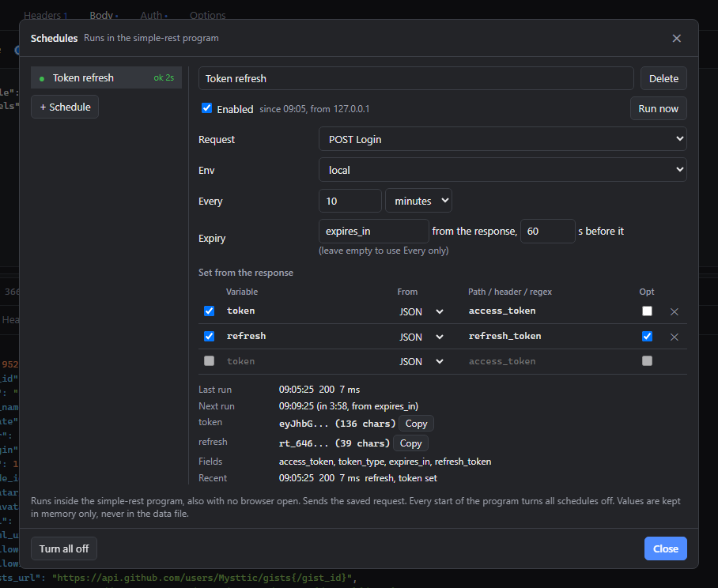Toggle Opt checkbox for the refresh_token row
This screenshot has width=718, height=588.
[647, 337]
